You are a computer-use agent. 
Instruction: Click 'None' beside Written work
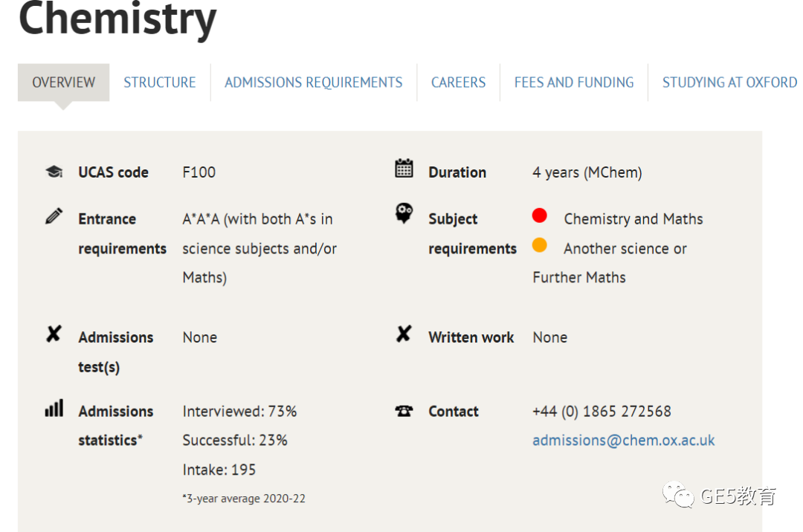(x=550, y=337)
